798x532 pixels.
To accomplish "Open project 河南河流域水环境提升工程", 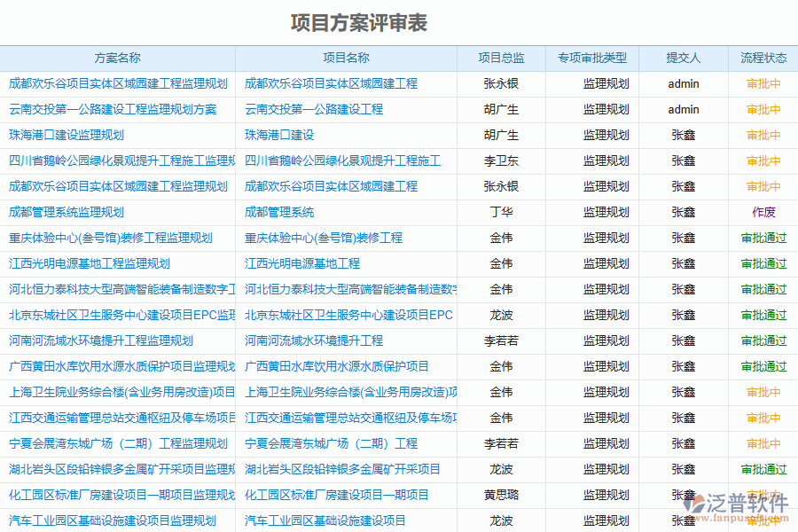I will 314,340.
